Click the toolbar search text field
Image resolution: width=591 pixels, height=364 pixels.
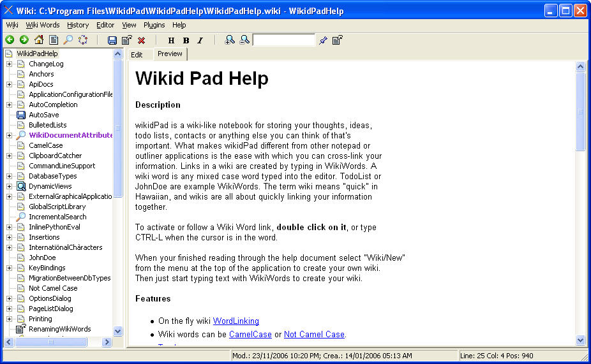tap(284, 40)
